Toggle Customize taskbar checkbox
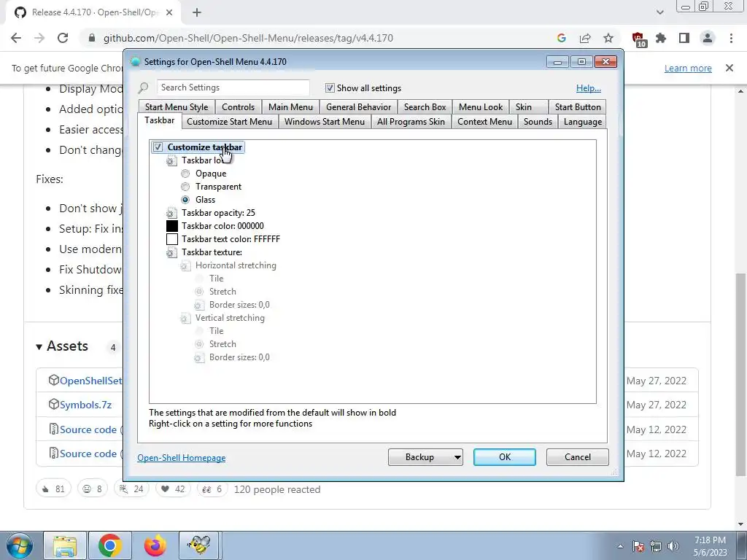The width and height of the screenshot is (747, 560). pyautogui.click(x=158, y=147)
